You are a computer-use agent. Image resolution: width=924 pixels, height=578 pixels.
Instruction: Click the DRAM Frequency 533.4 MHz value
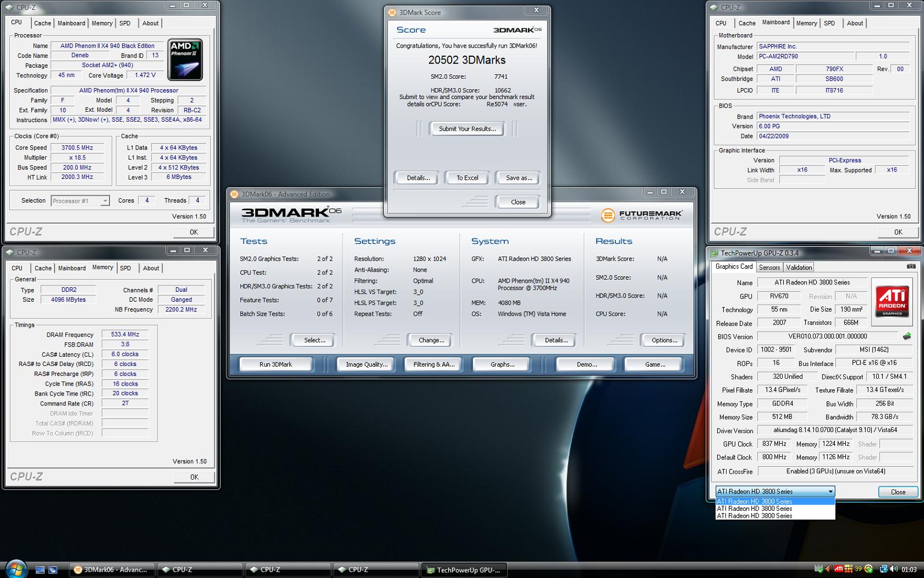tap(125, 334)
